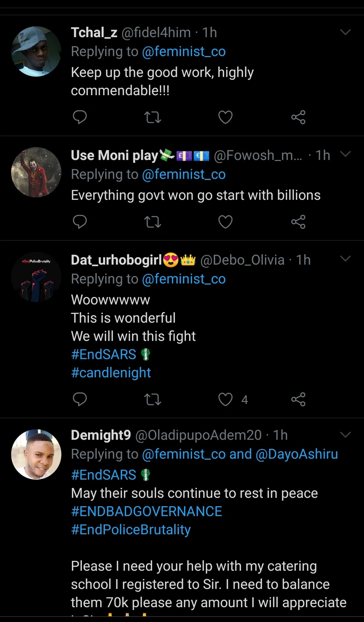Viewport: 364px width, 622px height.
Task: Expand menu arrow on Dat_urhobogirl's tweet
Action: click(x=345, y=259)
